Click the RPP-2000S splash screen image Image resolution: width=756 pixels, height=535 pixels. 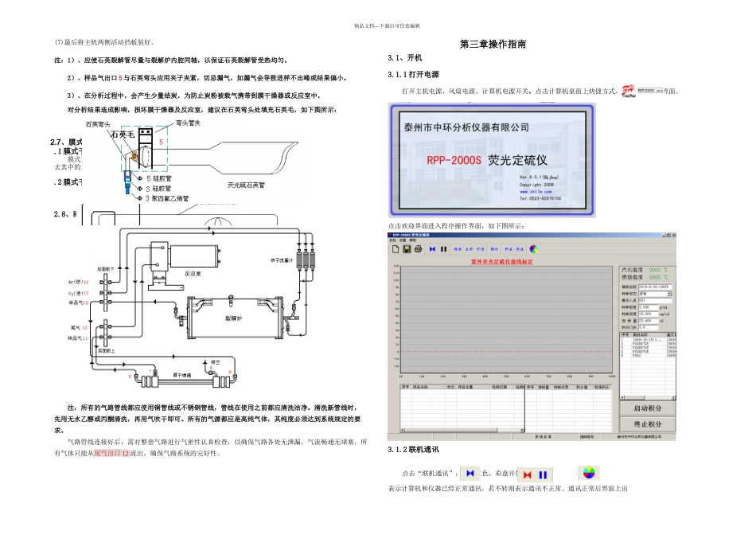point(492,160)
